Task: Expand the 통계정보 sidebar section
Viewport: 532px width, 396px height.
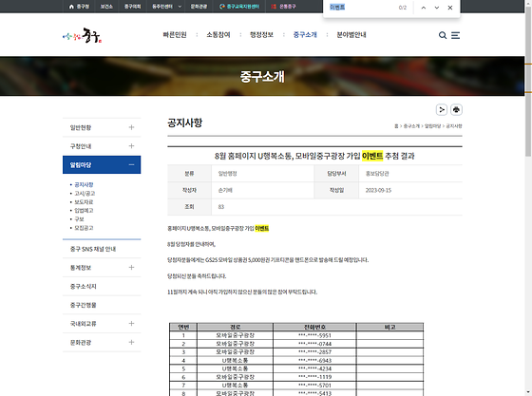Action: [x=131, y=268]
